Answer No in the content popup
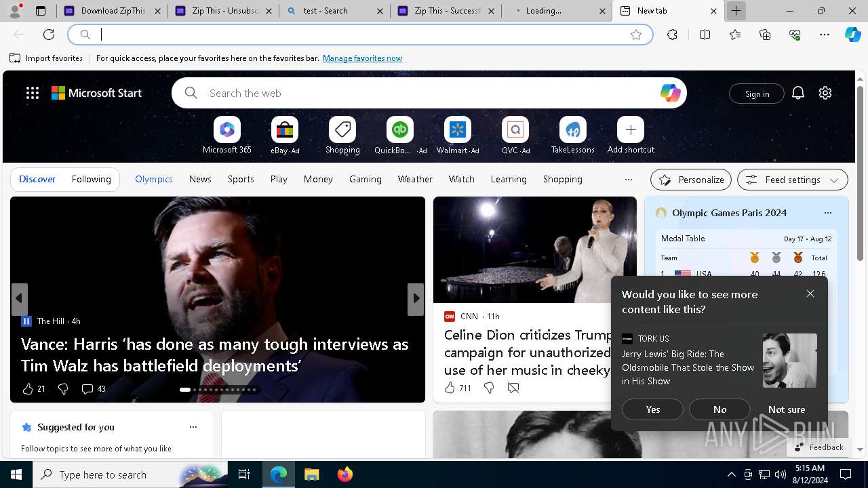The image size is (868, 488). (719, 409)
